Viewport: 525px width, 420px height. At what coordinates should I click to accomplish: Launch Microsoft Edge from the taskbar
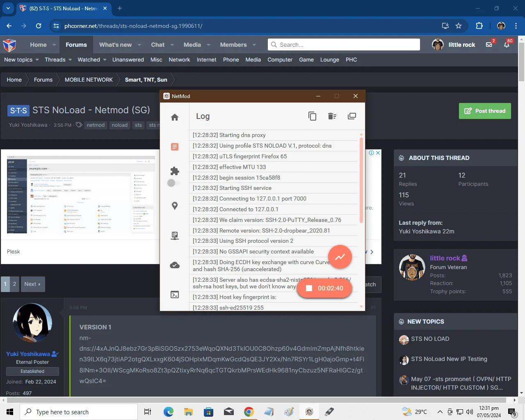tap(168, 412)
